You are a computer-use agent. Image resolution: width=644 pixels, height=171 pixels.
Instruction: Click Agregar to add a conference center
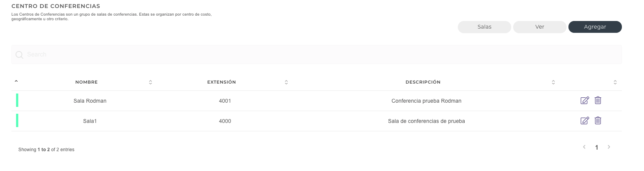pyautogui.click(x=595, y=27)
